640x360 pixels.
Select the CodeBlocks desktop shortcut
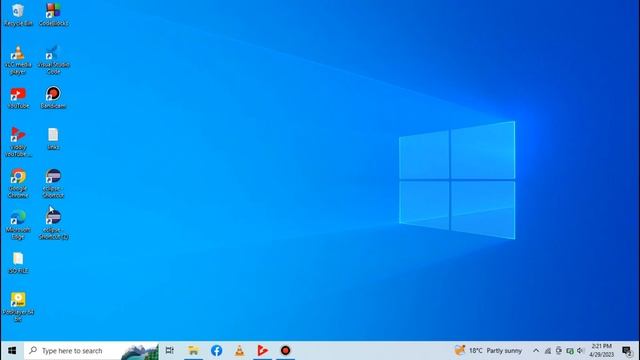pyautogui.click(x=53, y=15)
